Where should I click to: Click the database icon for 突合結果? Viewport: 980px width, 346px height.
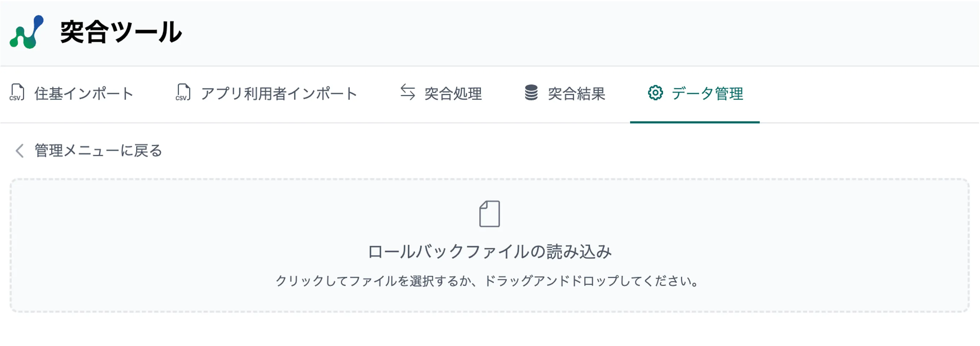(531, 93)
